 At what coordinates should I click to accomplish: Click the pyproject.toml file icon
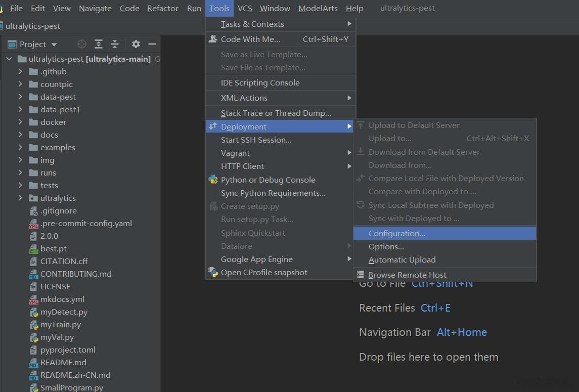click(33, 350)
